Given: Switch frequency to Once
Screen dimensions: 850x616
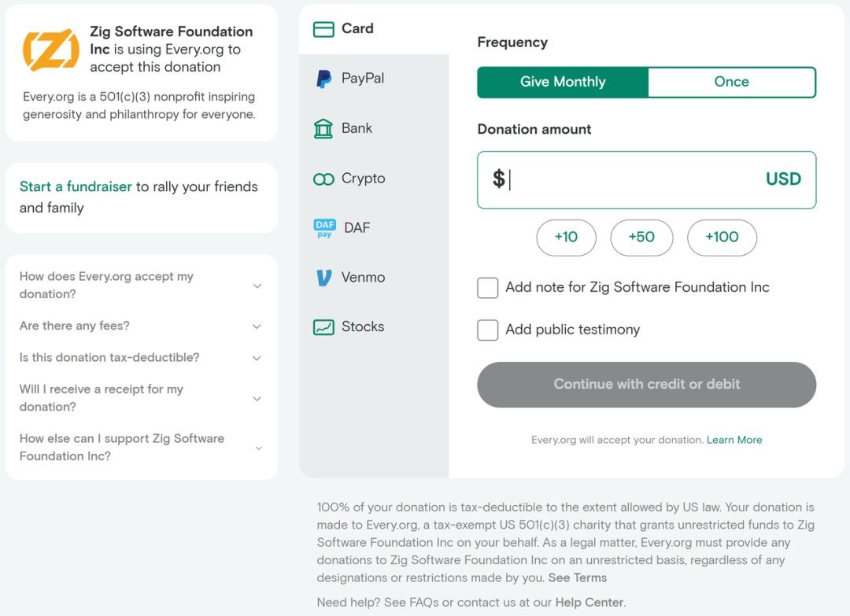Looking at the screenshot, I should [x=731, y=82].
